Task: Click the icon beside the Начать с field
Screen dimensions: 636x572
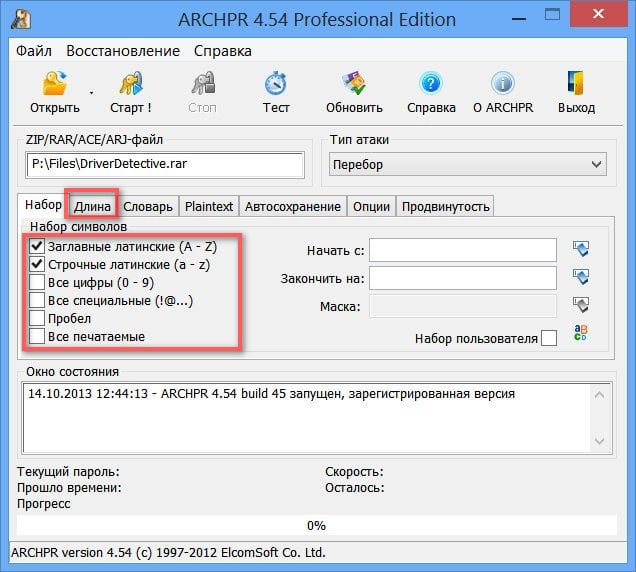Action: pos(581,249)
